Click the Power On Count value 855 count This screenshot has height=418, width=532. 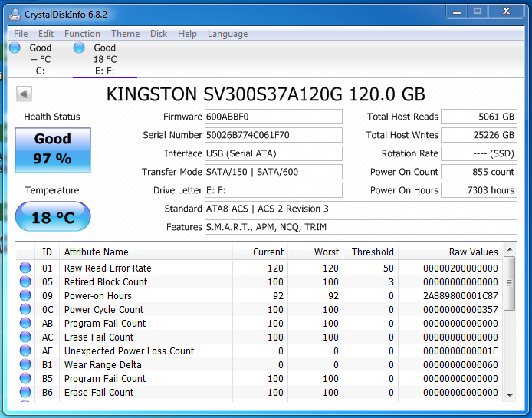(479, 172)
